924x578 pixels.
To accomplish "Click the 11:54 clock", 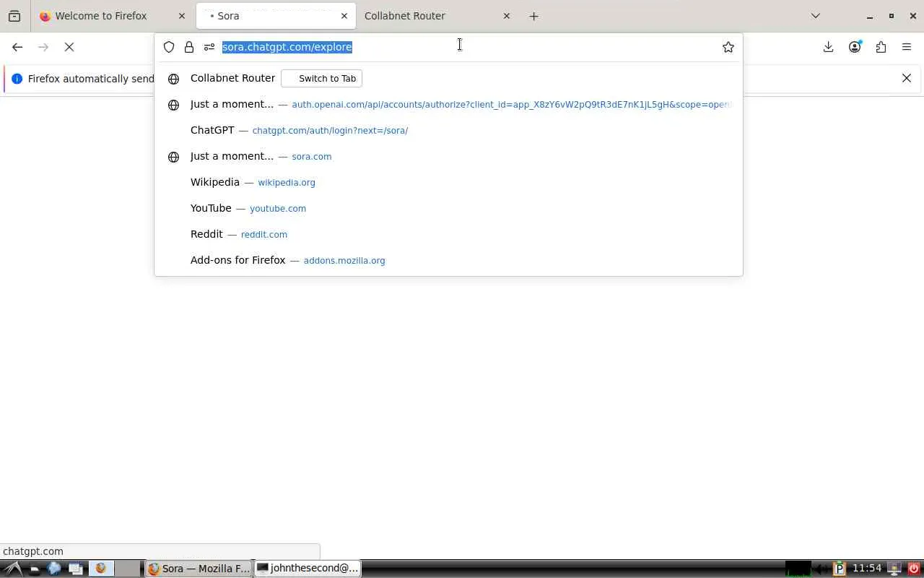I will [867, 569].
